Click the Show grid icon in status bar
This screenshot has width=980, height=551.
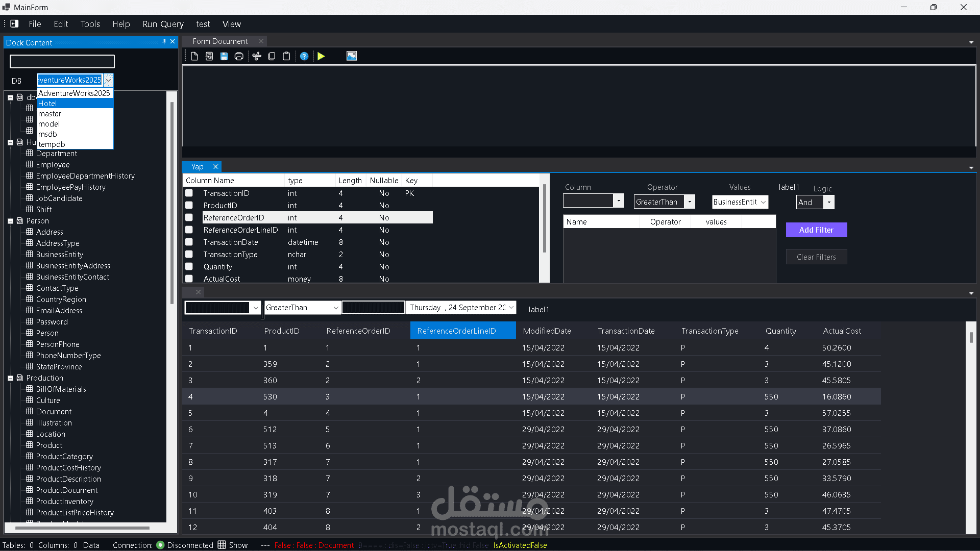click(x=222, y=545)
